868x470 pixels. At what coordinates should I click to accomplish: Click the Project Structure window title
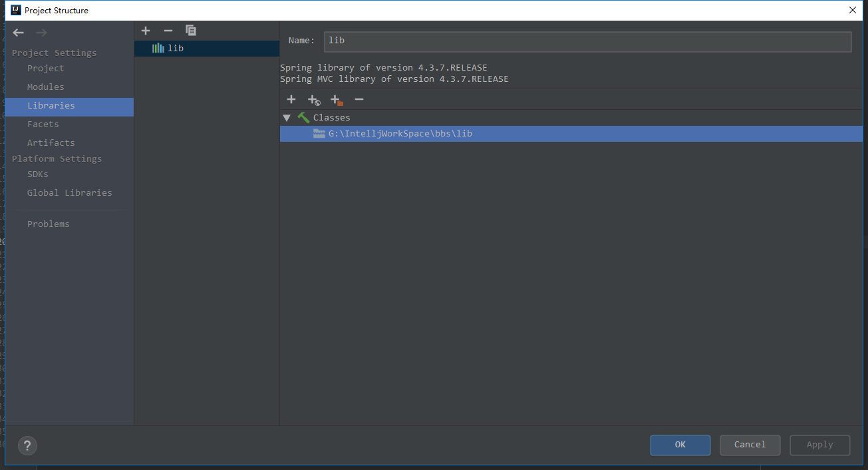tap(57, 11)
